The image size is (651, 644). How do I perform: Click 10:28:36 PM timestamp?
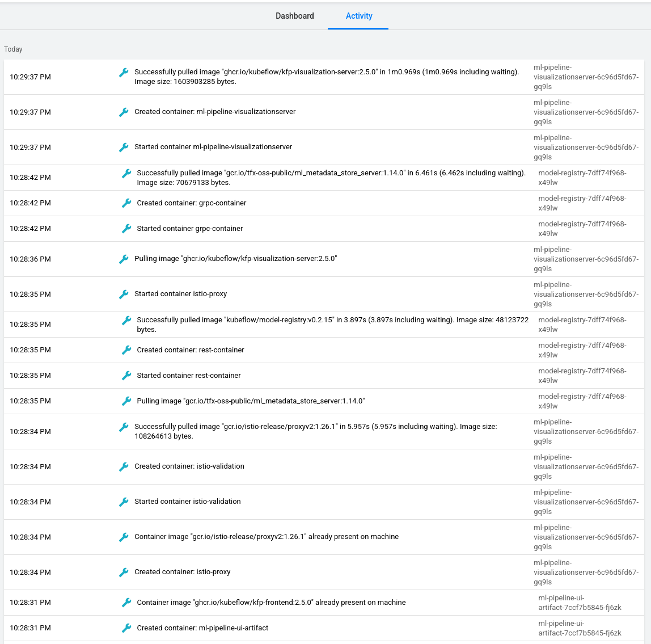[x=30, y=259]
